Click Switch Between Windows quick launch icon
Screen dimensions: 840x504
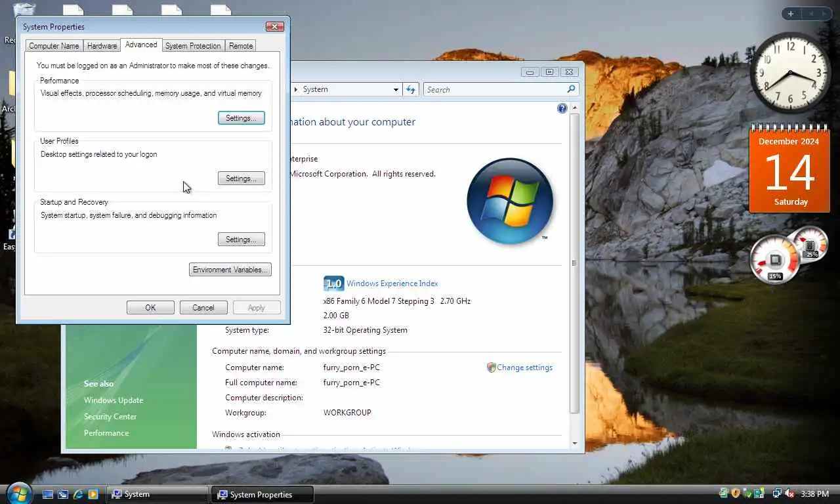pos(63,494)
